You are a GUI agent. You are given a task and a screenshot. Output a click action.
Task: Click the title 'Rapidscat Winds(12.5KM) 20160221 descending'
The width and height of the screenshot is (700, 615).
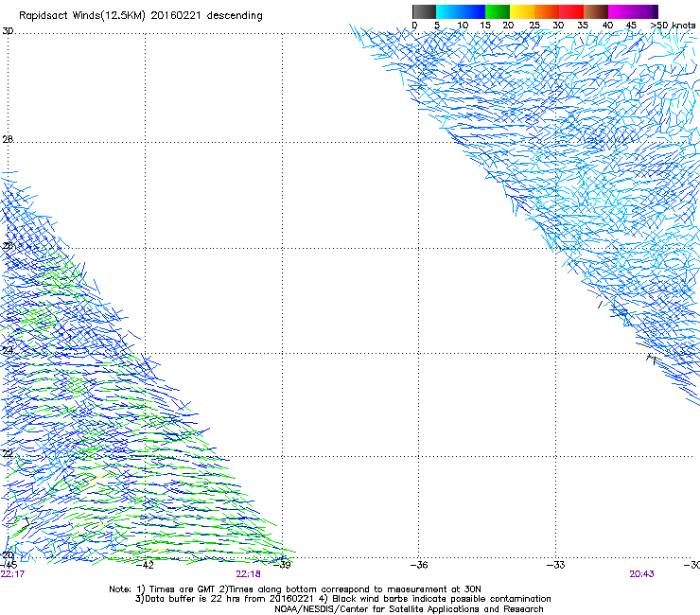pos(141,16)
